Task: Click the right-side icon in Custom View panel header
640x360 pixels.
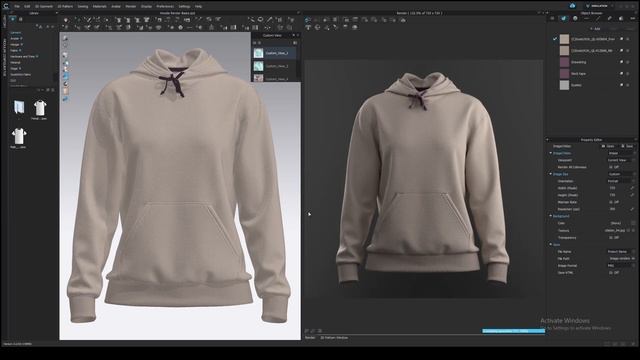Action: click(x=295, y=43)
